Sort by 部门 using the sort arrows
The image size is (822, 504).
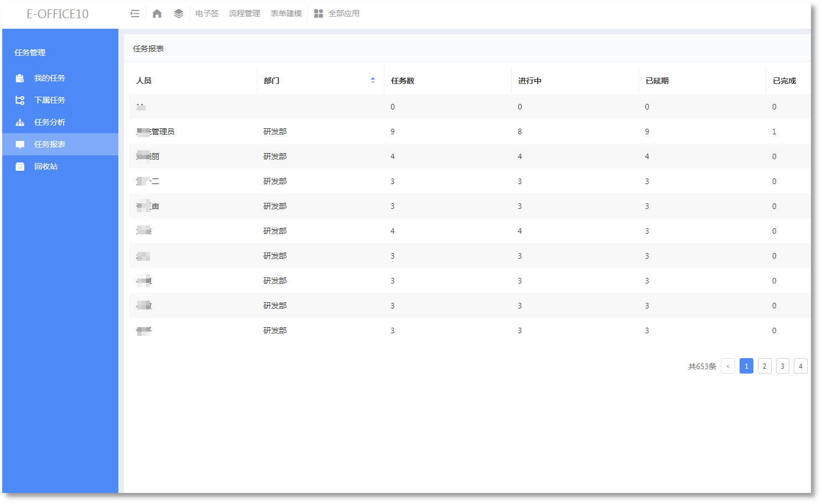373,81
